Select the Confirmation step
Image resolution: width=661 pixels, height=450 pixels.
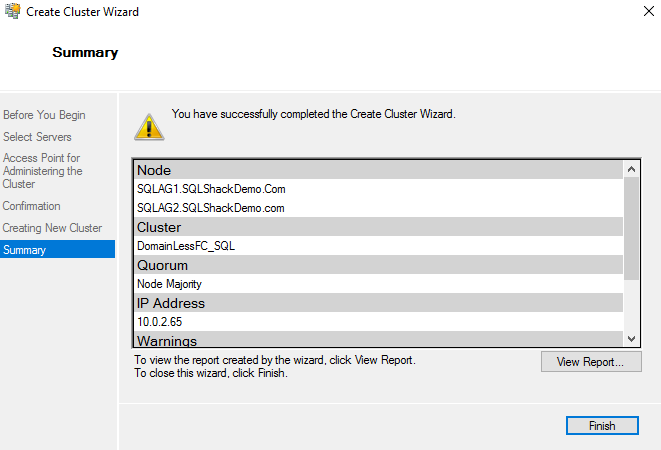[x=32, y=206]
